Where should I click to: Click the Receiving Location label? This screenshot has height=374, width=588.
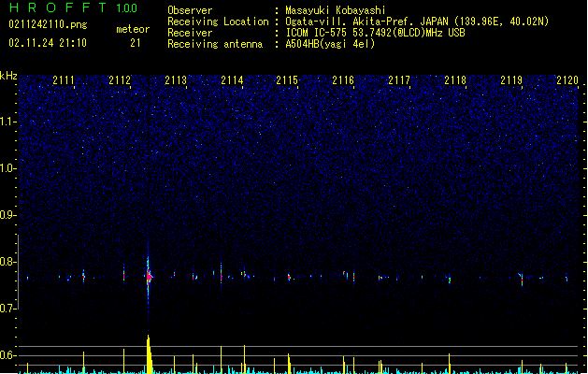pyautogui.click(x=218, y=22)
